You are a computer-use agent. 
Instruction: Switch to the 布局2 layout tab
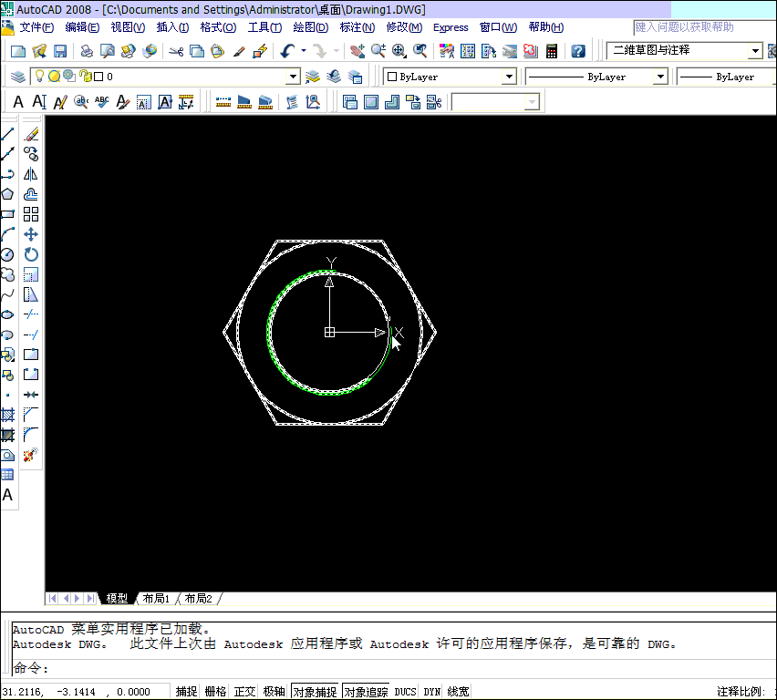tap(198, 599)
